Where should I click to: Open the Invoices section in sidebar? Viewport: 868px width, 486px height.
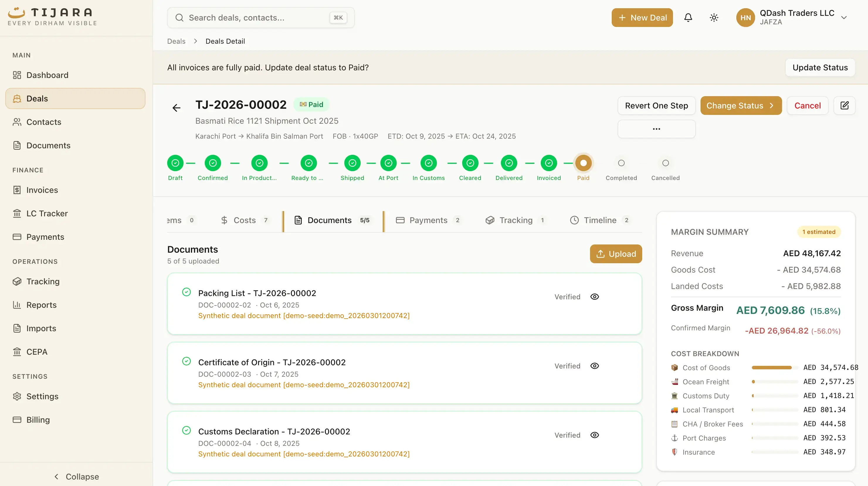(x=42, y=190)
